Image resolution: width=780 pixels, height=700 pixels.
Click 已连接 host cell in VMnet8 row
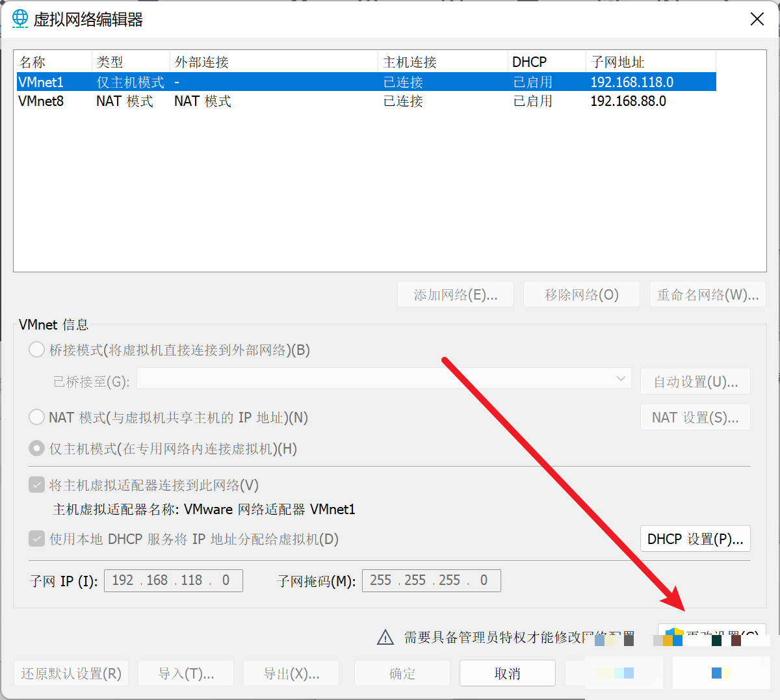coord(403,101)
